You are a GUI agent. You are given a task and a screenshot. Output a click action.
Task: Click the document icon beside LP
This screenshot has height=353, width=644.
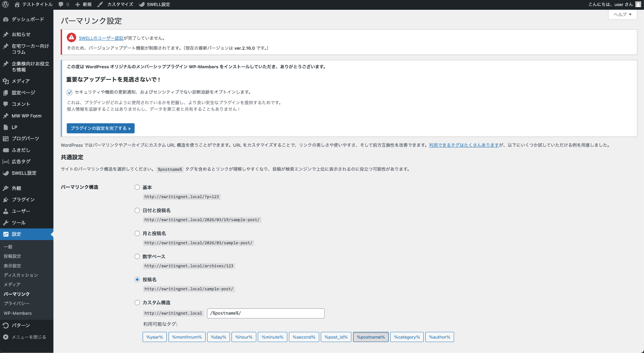6,127
